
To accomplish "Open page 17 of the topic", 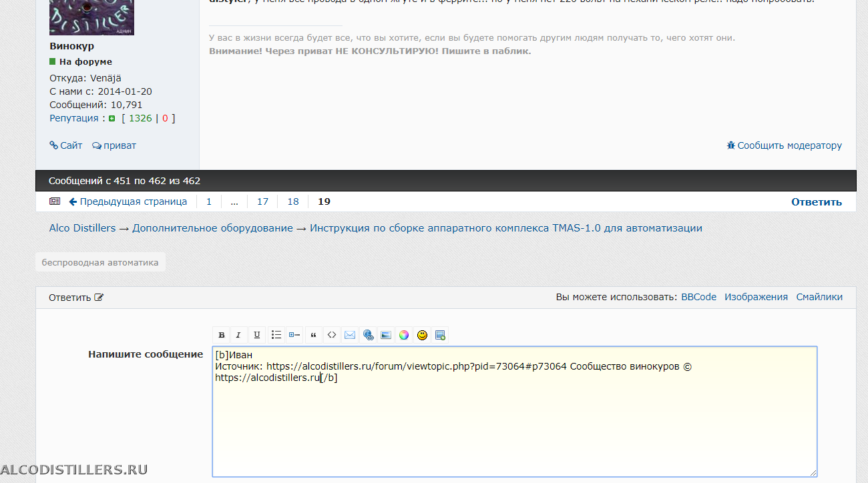I will pyautogui.click(x=262, y=201).
